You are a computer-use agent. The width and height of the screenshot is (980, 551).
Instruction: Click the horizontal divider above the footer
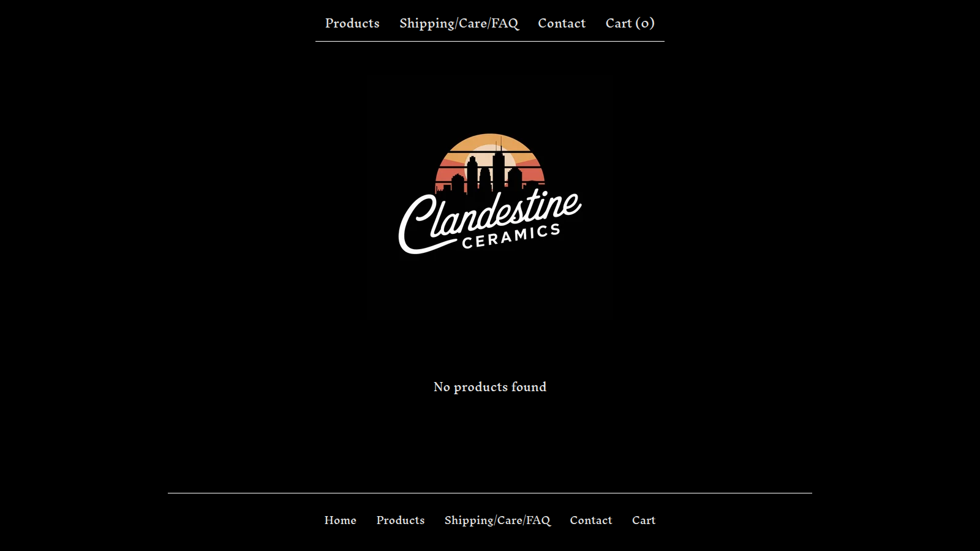pos(489,493)
